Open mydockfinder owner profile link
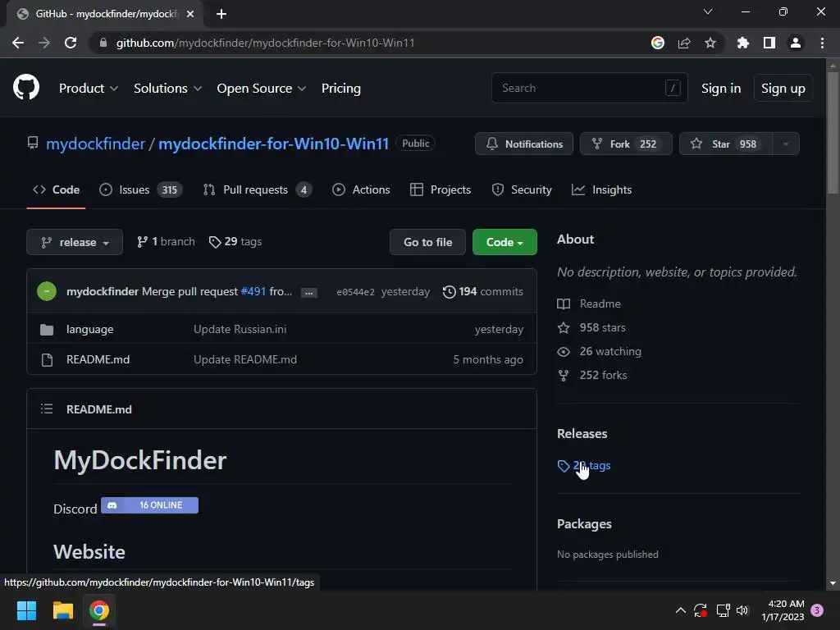Viewport: 840px width, 630px height. coord(95,144)
